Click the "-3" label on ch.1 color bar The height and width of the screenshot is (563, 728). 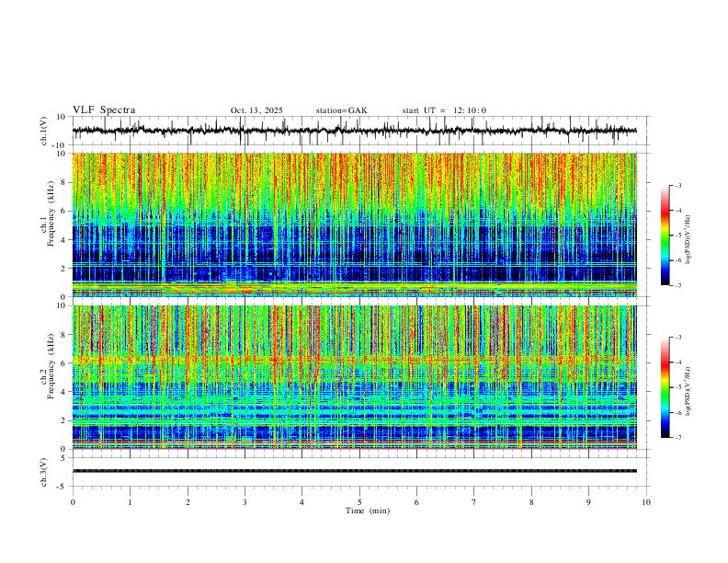pos(678,185)
